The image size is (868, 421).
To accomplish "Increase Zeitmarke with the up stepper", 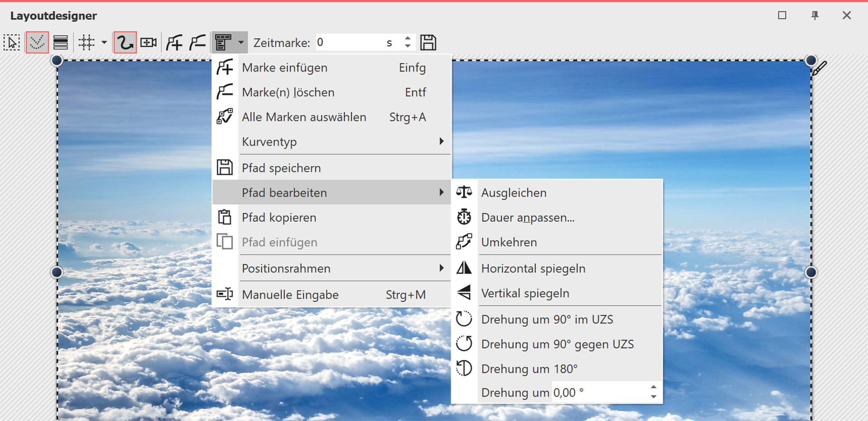I will [407, 38].
